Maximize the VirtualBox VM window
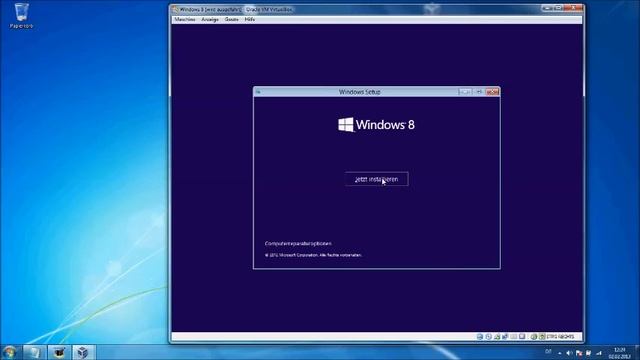The width and height of the screenshot is (640, 360). pyautogui.click(x=558, y=8)
